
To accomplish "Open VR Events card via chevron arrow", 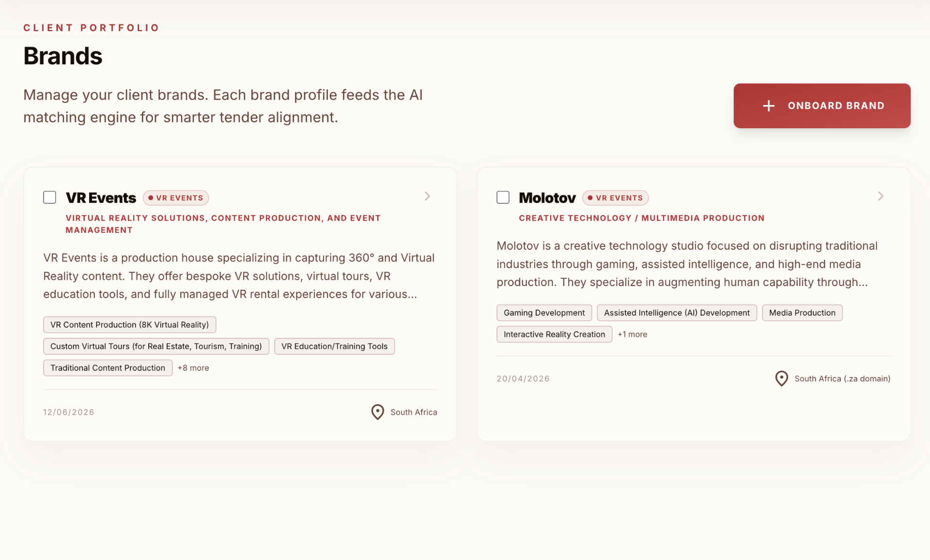I will pyautogui.click(x=427, y=196).
